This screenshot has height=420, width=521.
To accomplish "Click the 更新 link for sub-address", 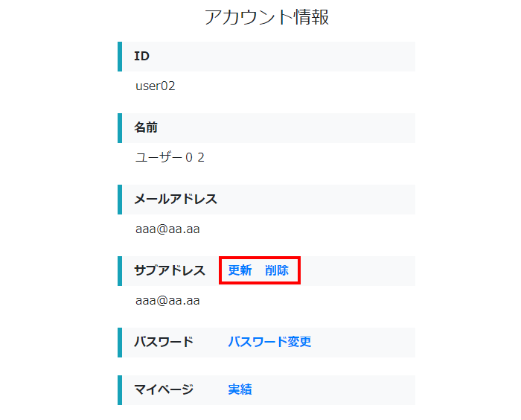I will pos(240,270).
